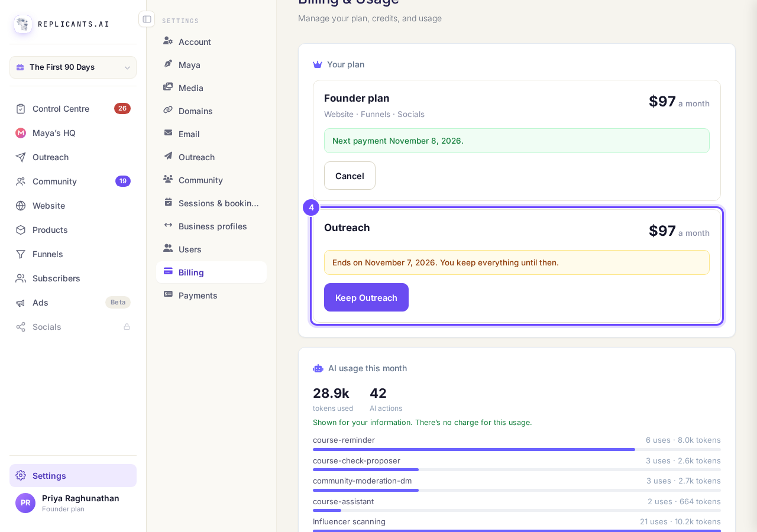Click the Email envelope icon
This screenshot has width=757, height=532.
point(168,133)
